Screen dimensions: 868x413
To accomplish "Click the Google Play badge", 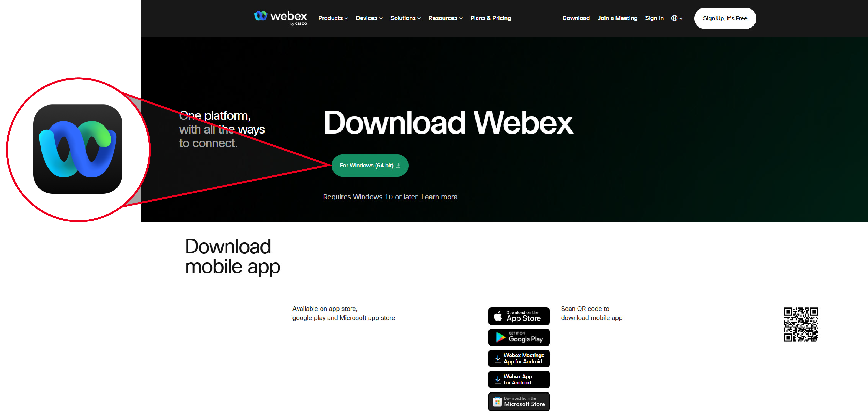I will (519, 337).
